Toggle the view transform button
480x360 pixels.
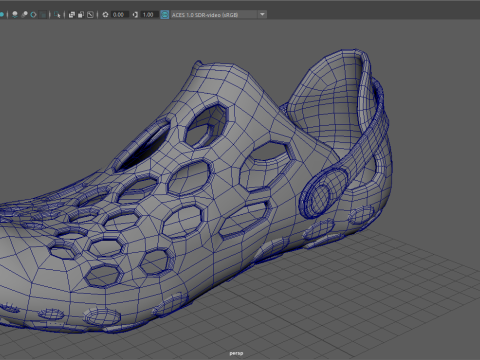(x=165, y=15)
